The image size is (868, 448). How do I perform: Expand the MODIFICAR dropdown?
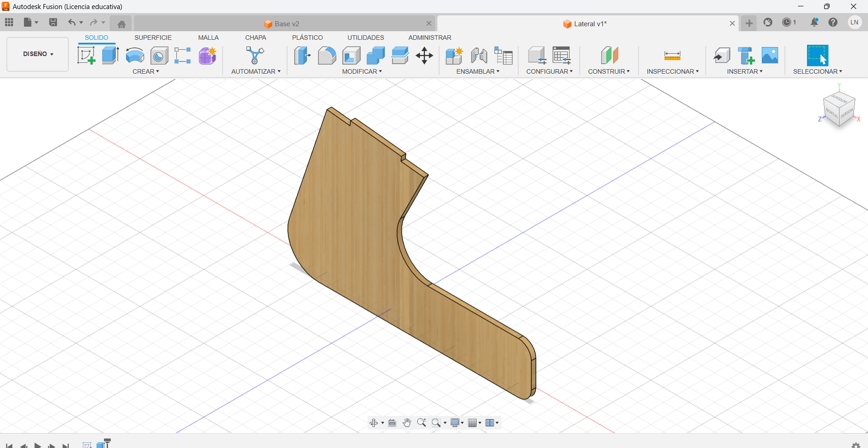click(x=362, y=71)
